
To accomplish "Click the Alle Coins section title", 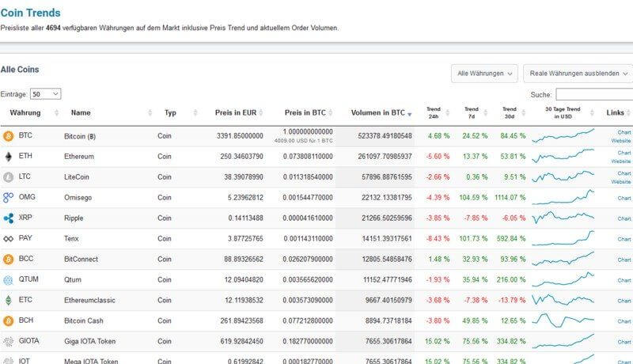I will [x=20, y=70].
